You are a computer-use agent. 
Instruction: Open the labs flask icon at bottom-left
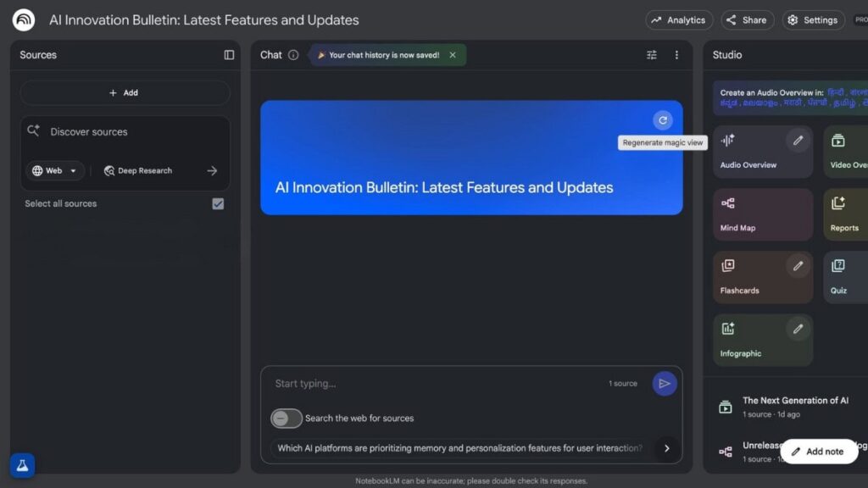[22, 465]
